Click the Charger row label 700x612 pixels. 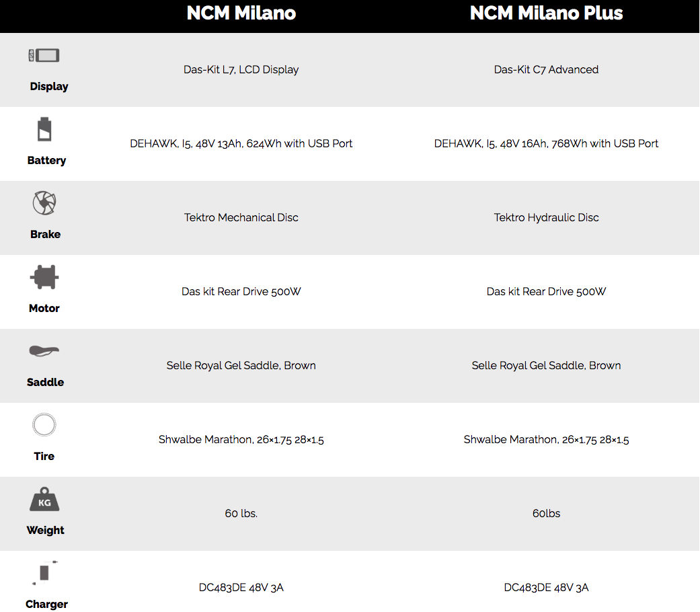[46, 604]
